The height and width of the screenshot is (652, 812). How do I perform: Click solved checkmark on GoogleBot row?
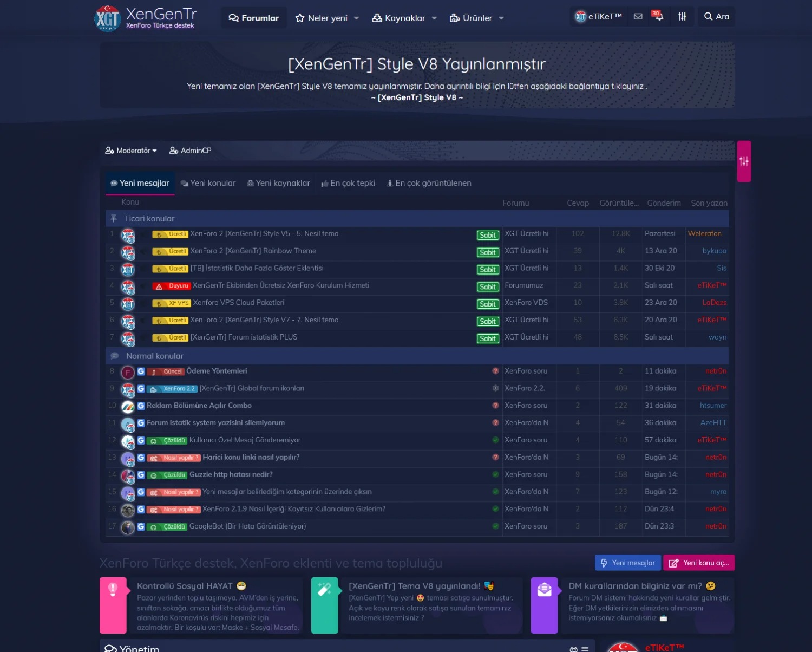pyautogui.click(x=495, y=526)
